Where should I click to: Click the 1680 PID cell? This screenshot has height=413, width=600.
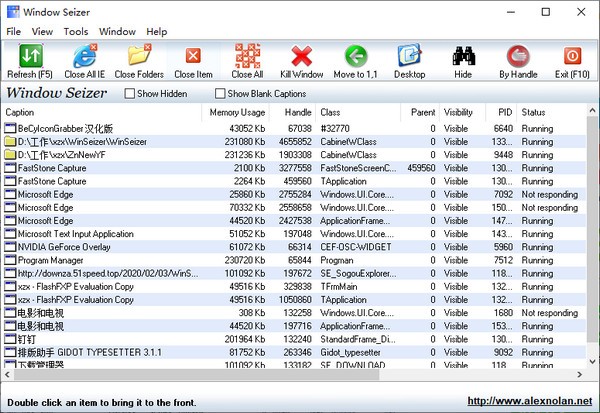pyautogui.click(x=503, y=313)
